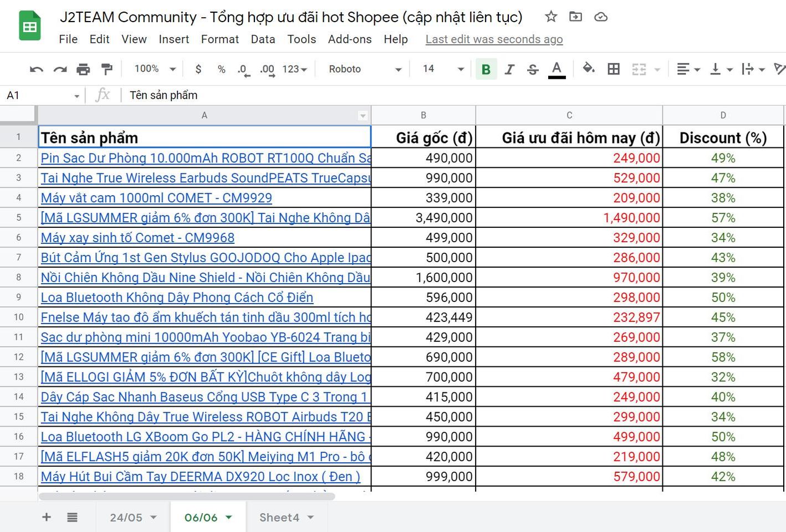
Task: Open vertical align dropdown
Action: 721,69
